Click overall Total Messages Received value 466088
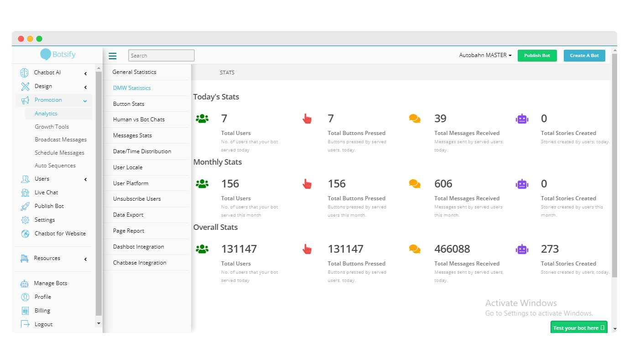 [452, 249]
